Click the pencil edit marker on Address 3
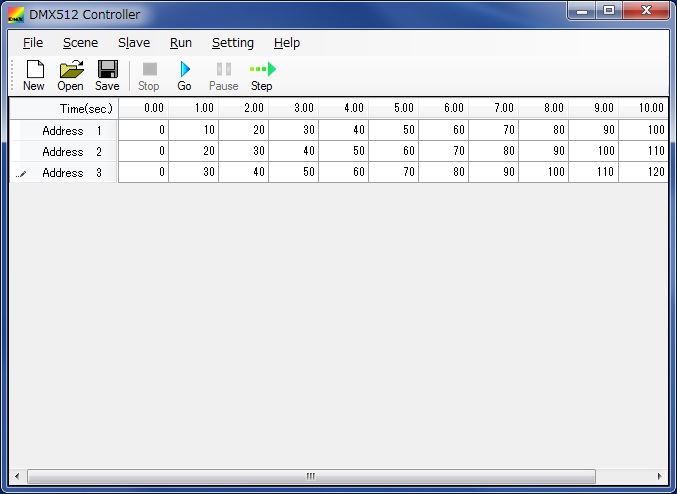 click(x=21, y=174)
